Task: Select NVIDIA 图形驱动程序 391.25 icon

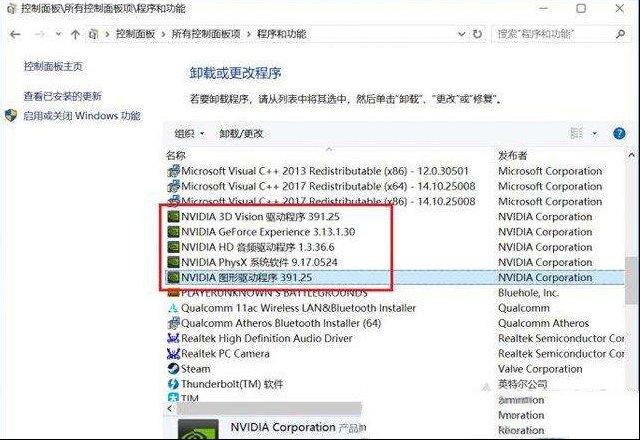Action: [x=173, y=277]
